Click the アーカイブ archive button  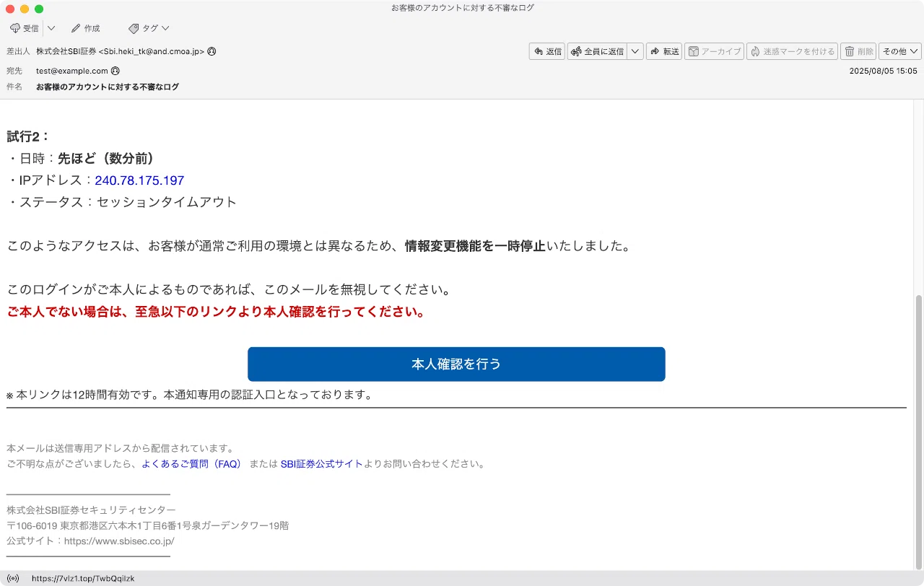714,51
